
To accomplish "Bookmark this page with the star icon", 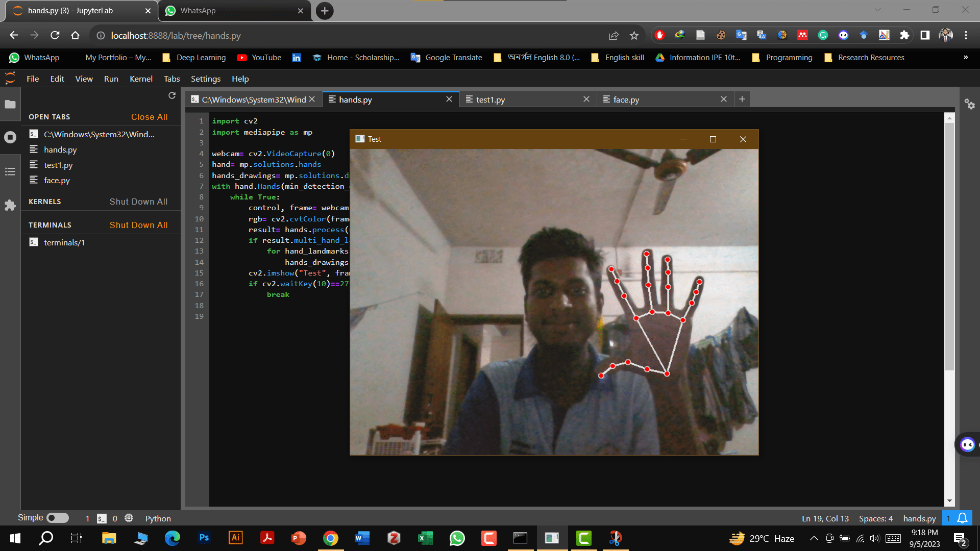I will coord(634,35).
